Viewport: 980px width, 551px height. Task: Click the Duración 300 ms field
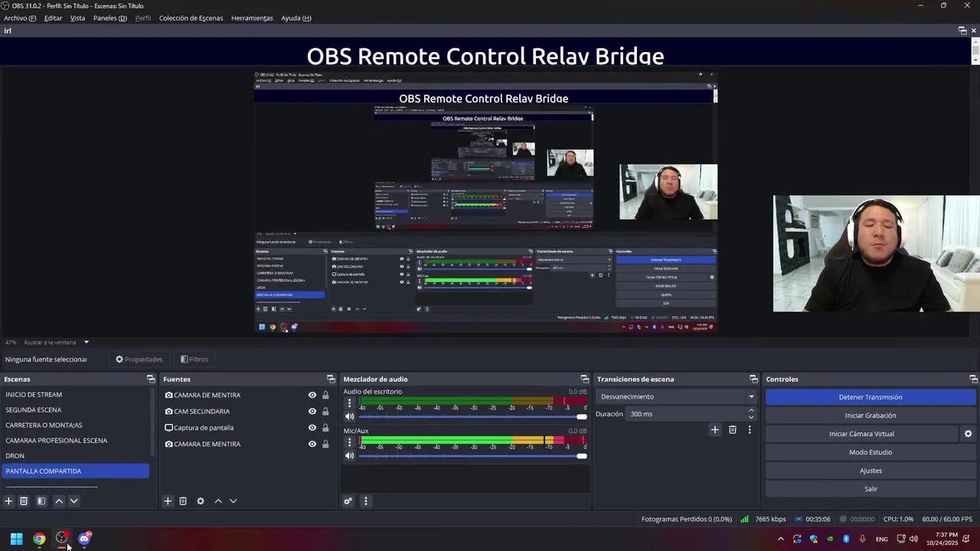686,414
